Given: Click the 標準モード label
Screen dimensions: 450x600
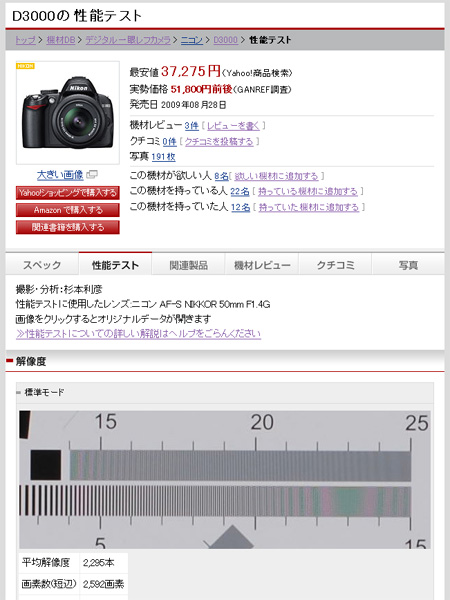Looking at the screenshot, I should 44,392.
